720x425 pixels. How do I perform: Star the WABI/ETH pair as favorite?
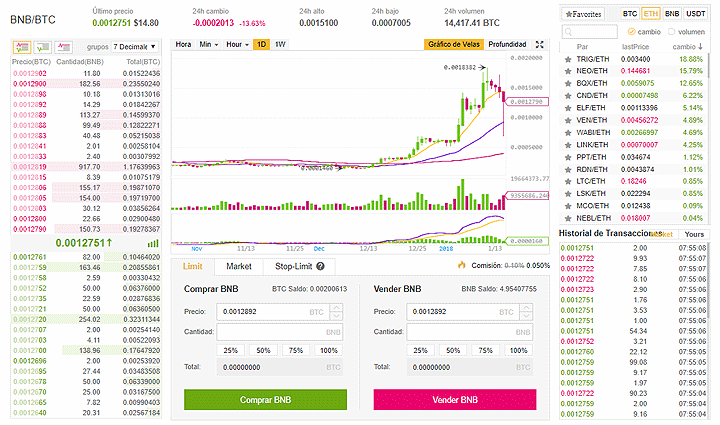(568, 133)
